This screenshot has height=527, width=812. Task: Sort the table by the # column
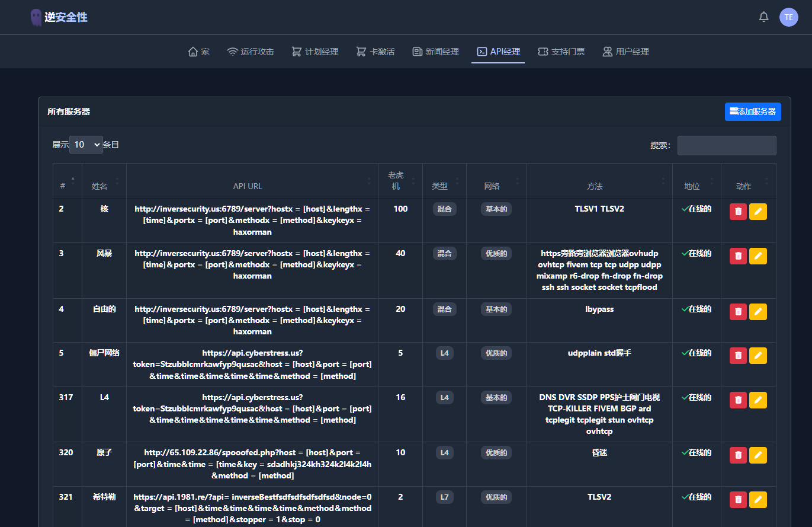click(x=68, y=181)
